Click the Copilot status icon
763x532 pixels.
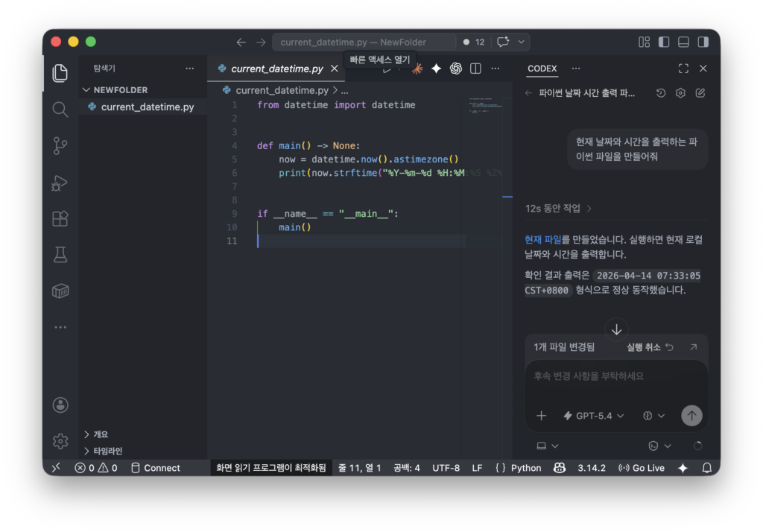(560, 468)
